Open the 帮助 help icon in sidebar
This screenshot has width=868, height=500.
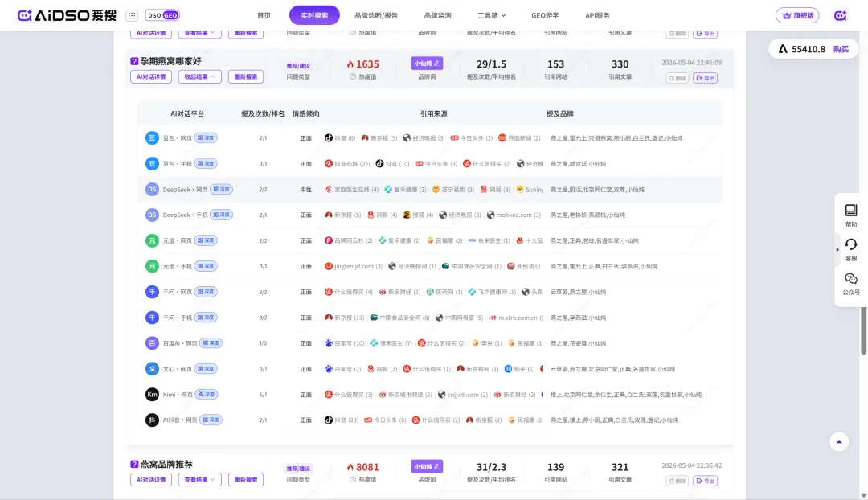[x=851, y=215]
